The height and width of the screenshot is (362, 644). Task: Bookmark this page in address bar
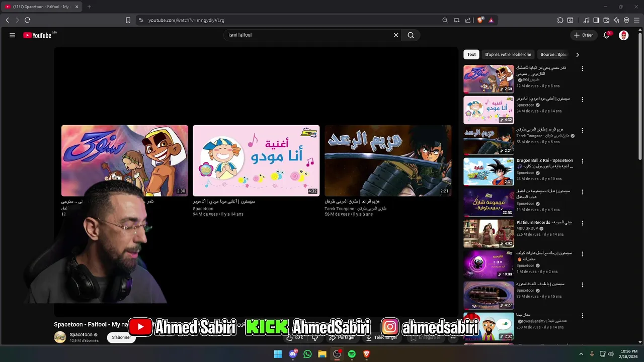coord(128,20)
